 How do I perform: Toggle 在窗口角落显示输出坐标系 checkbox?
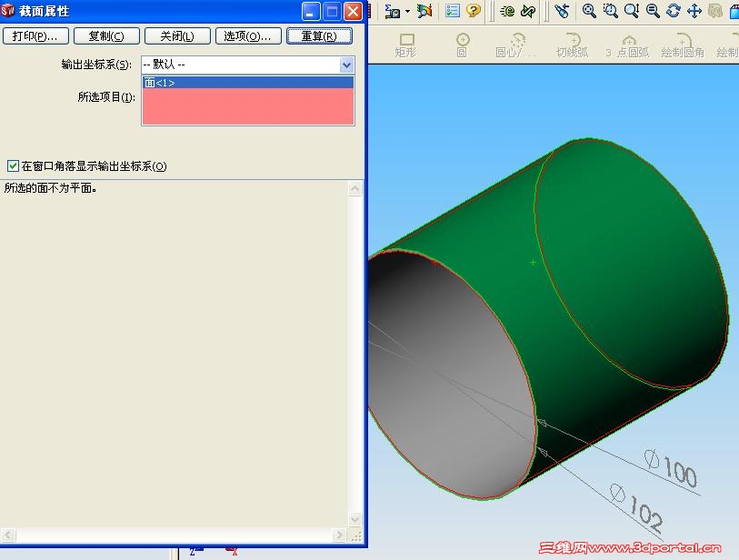tap(13, 166)
